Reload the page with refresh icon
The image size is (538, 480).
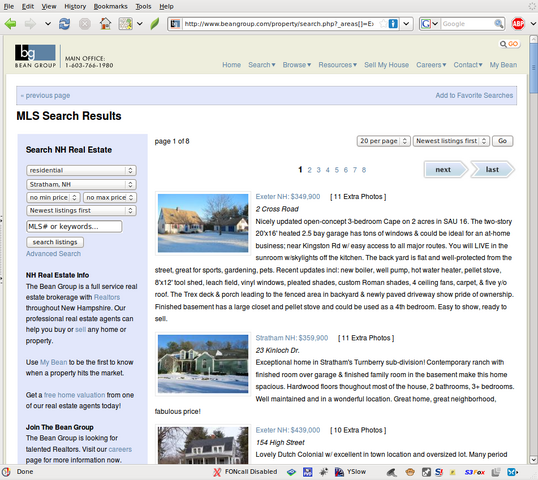tap(64, 24)
